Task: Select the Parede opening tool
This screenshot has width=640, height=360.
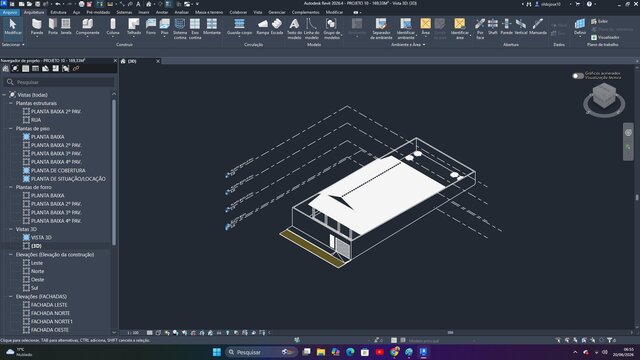Action: 507,27
